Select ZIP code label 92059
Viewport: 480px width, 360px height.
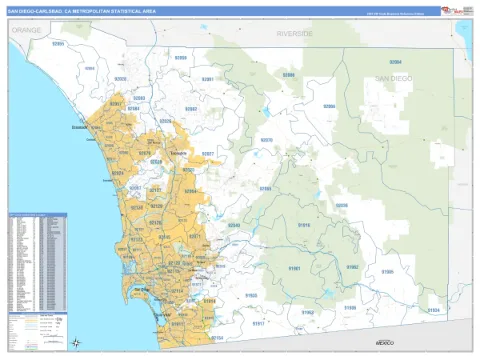(x=181, y=58)
